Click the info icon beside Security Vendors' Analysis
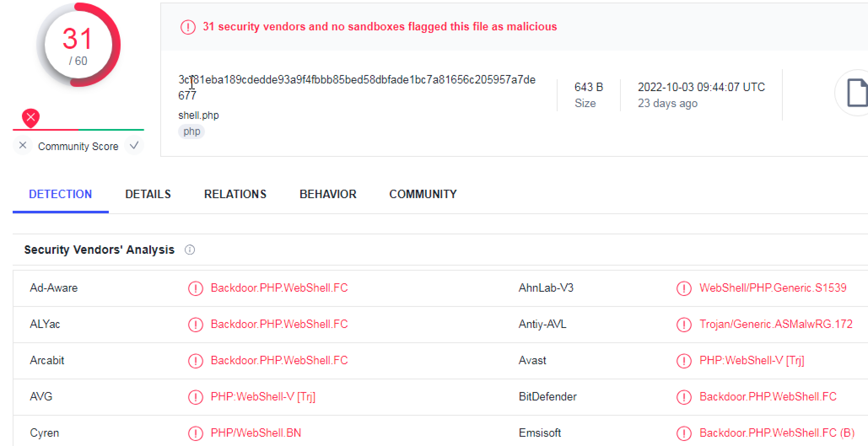Screen dimensions: 868x446 190,250
